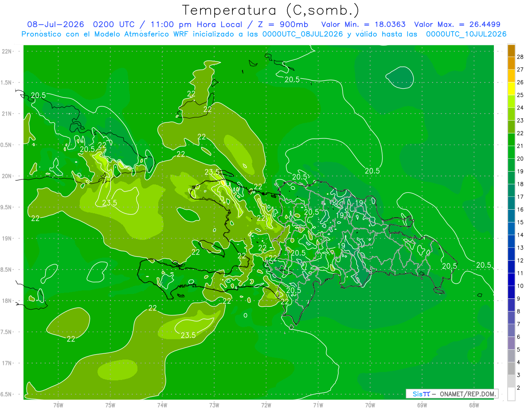Click the "19N" latitude axis label
The height and width of the screenshot is (411, 532).
tap(7, 239)
